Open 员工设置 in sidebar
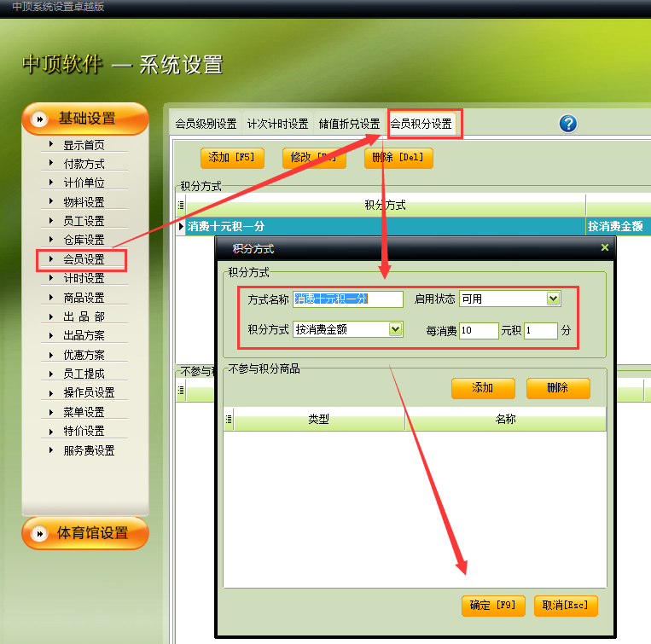Image resolution: width=651 pixels, height=644 pixels. 84,221
